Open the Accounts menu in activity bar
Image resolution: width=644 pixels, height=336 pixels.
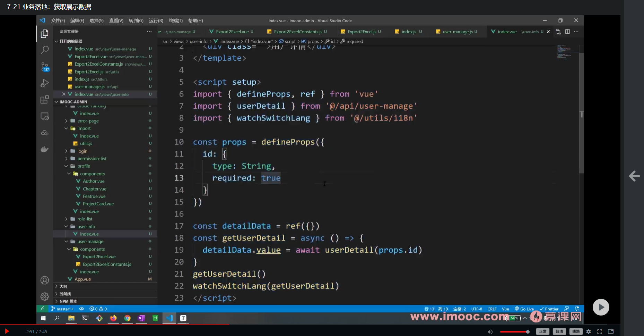point(45,280)
